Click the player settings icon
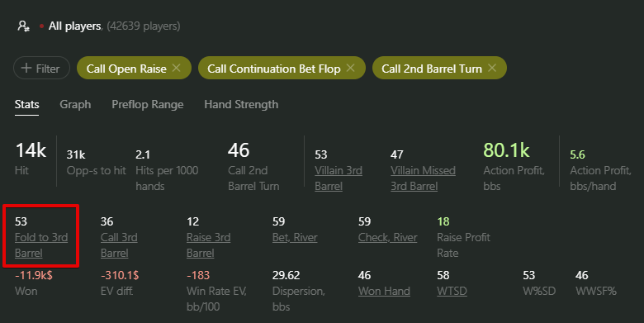 click(23, 26)
